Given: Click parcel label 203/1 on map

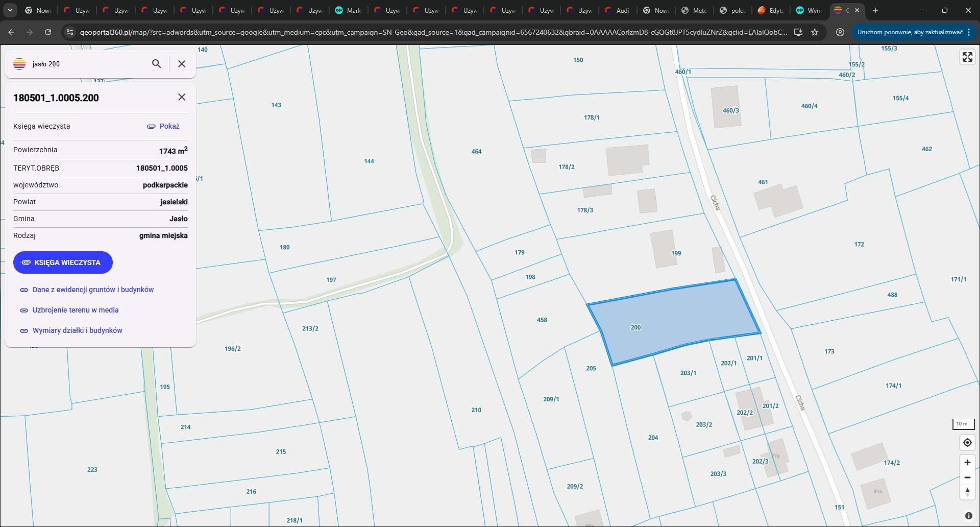Looking at the screenshot, I should click(x=688, y=373).
